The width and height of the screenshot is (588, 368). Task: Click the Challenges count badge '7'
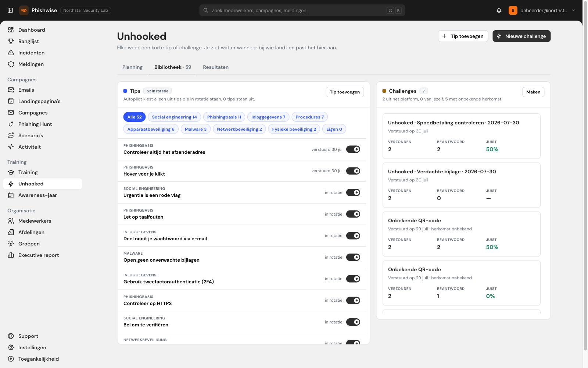pyautogui.click(x=424, y=91)
